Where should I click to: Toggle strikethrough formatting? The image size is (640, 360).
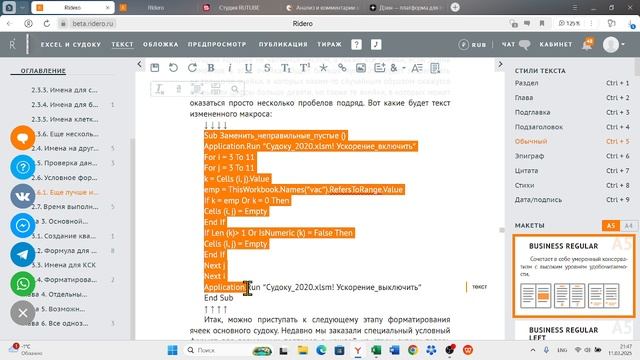[267, 68]
